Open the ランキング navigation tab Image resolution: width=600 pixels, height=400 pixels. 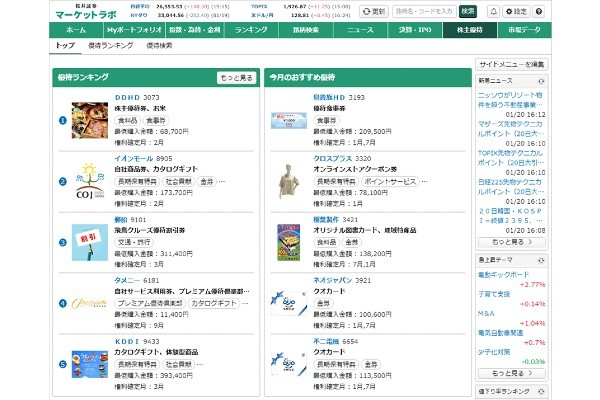251,30
